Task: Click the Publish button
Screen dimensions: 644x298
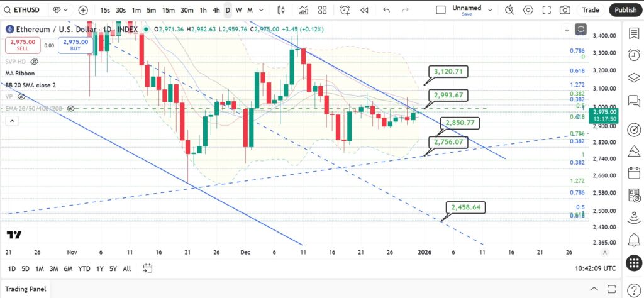Action: tap(626, 10)
